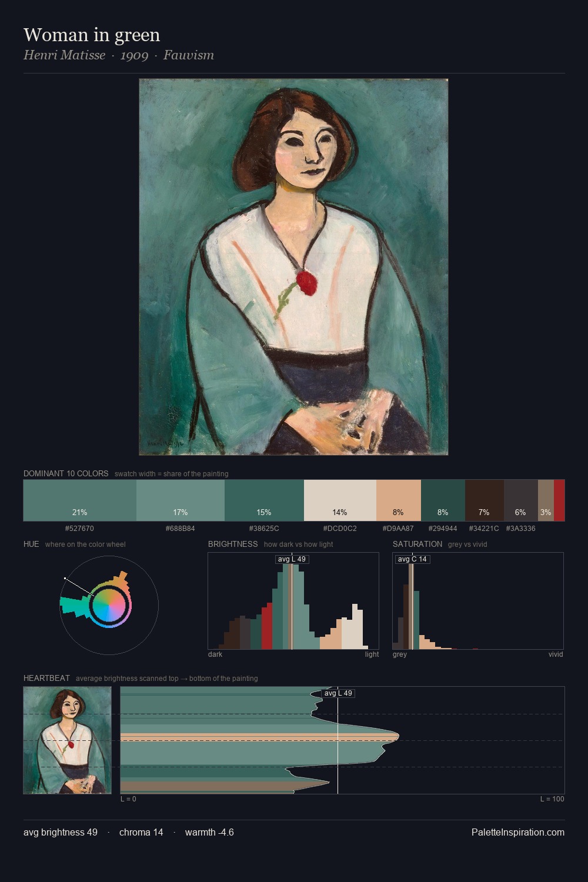Click the 'avg L 49' label in Brightness histogram

point(292,559)
